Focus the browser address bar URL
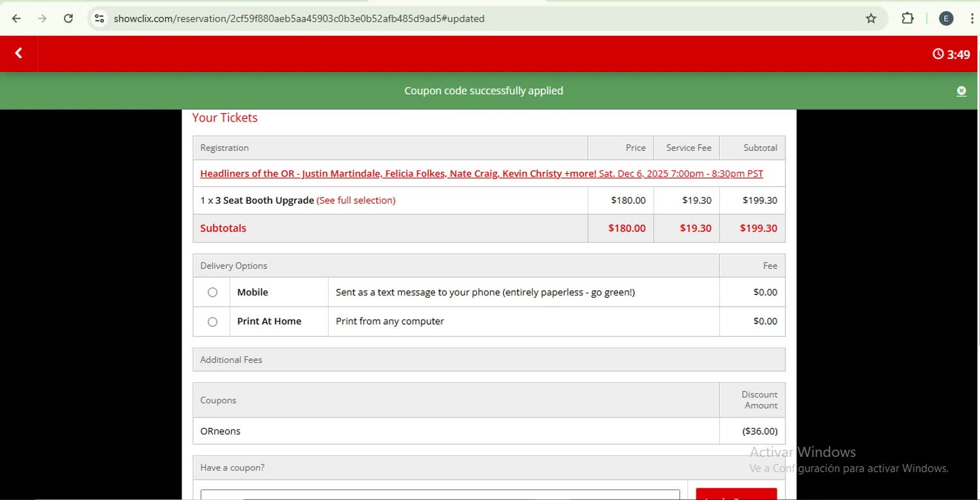 [x=299, y=18]
